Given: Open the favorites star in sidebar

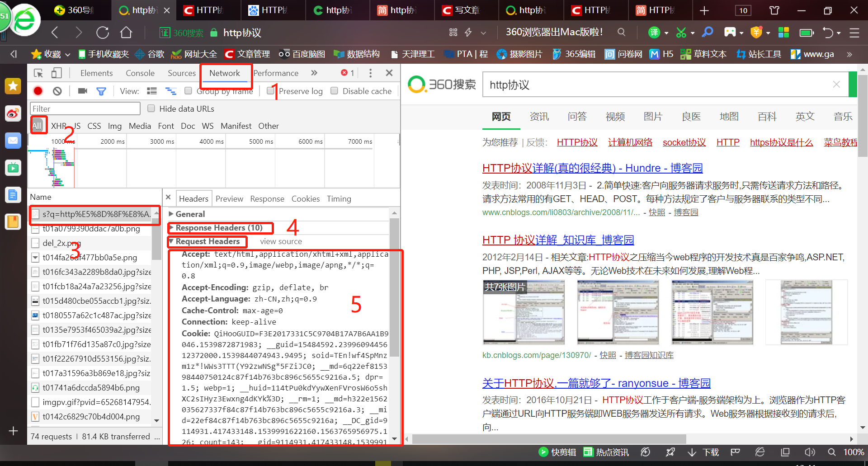Looking at the screenshot, I should [x=13, y=86].
